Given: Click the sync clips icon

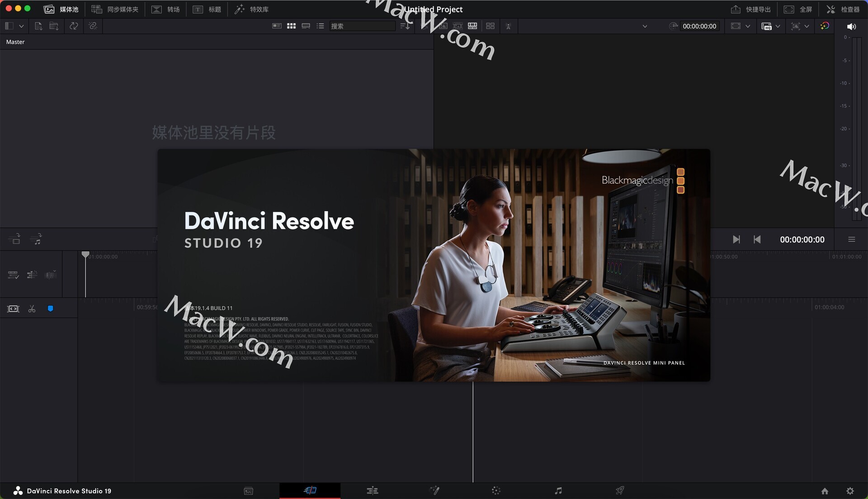Looking at the screenshot, I should tap(74, 26).
